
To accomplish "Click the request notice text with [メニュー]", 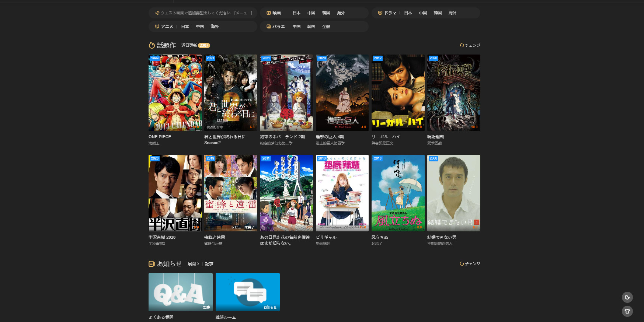I will 206,13.
